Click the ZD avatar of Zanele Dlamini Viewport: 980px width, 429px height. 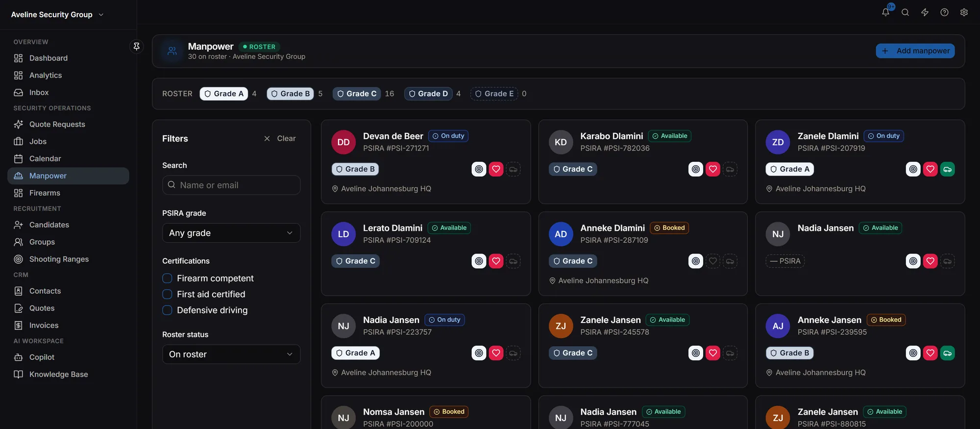tap(778, 142)
